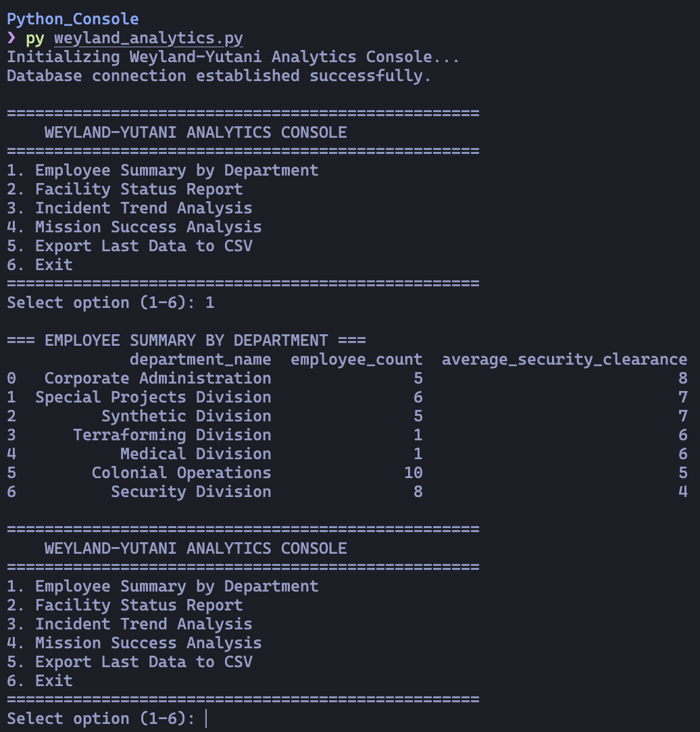Click the weyland_analytics.py filename
This screenshot has height=732, width=700.
tap(149, 38)
